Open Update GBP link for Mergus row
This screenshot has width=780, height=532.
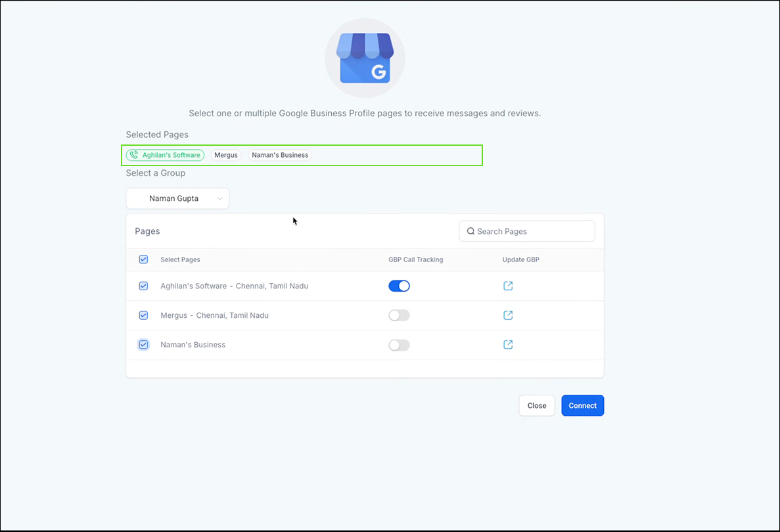[x=508, y=315]
